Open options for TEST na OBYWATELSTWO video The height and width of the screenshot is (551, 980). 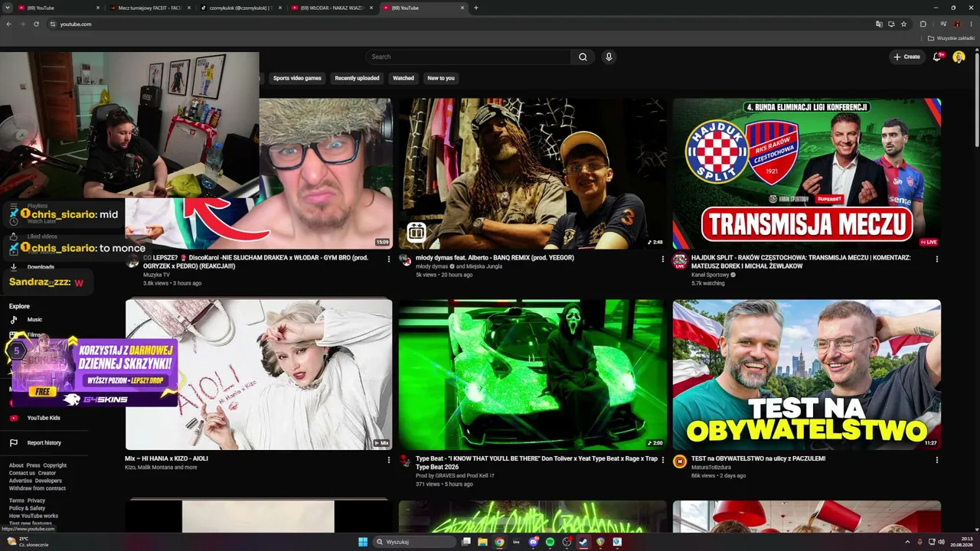[936, 459]
